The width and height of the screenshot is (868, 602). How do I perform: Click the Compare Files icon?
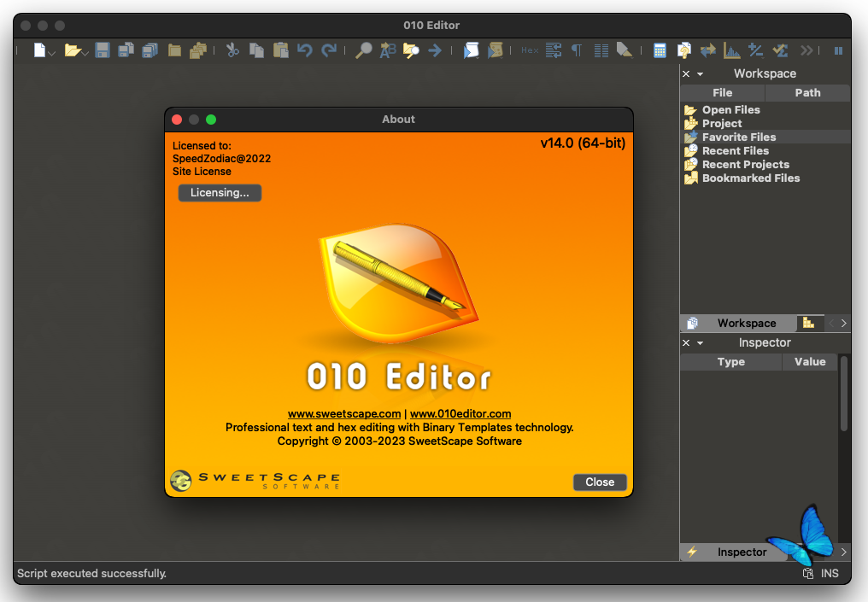click(x=683, y=50)
